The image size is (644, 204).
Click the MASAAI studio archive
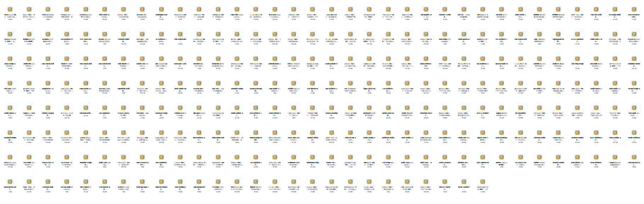click(x=501, y=58)
